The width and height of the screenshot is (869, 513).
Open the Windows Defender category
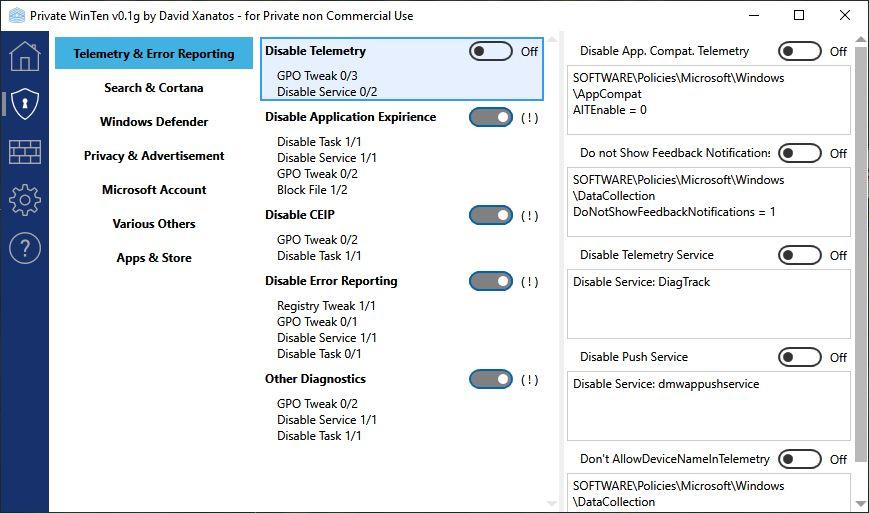[x=154, y=122]
